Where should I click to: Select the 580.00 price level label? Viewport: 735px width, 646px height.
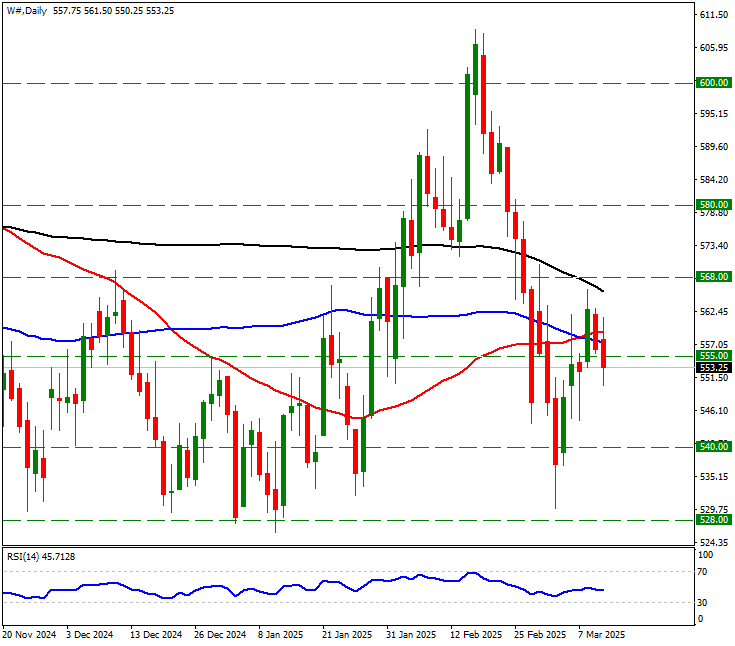(713, 205)
